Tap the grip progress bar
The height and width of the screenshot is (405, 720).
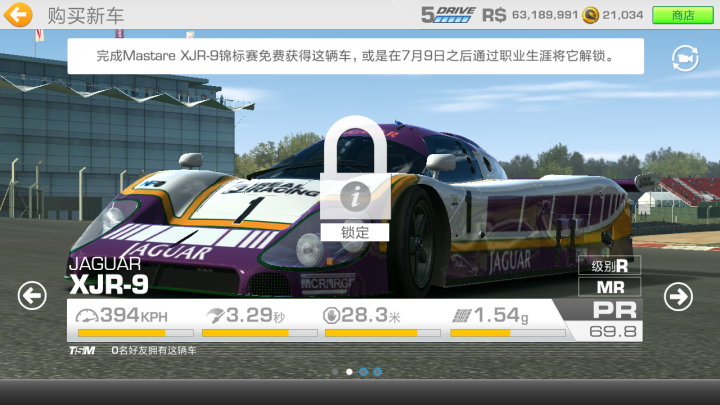[x=508, y=333]
